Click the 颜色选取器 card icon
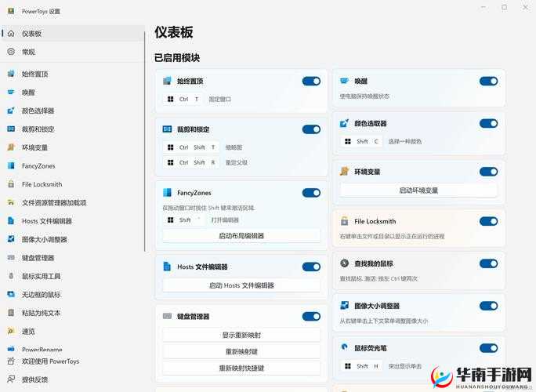Viewport: 536px width, 392px height. point(344,123)
